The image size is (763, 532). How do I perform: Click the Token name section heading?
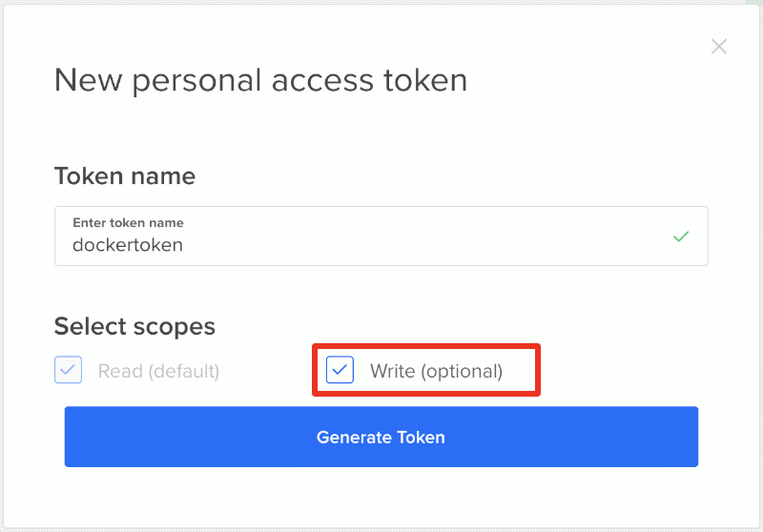pos(124,176)
